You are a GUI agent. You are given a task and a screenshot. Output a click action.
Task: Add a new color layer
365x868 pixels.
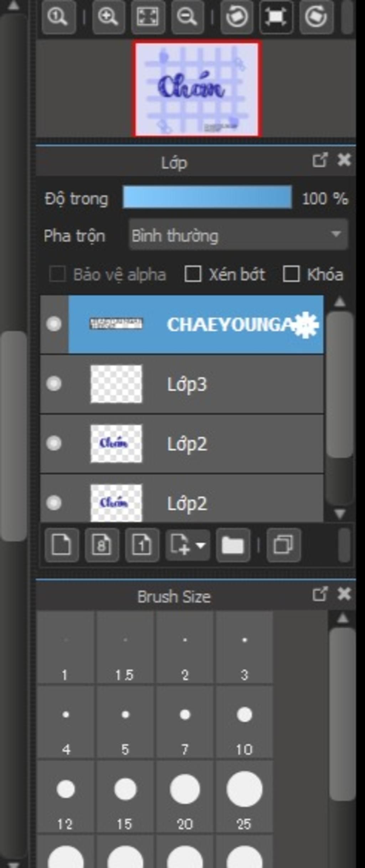pos(62,545)
